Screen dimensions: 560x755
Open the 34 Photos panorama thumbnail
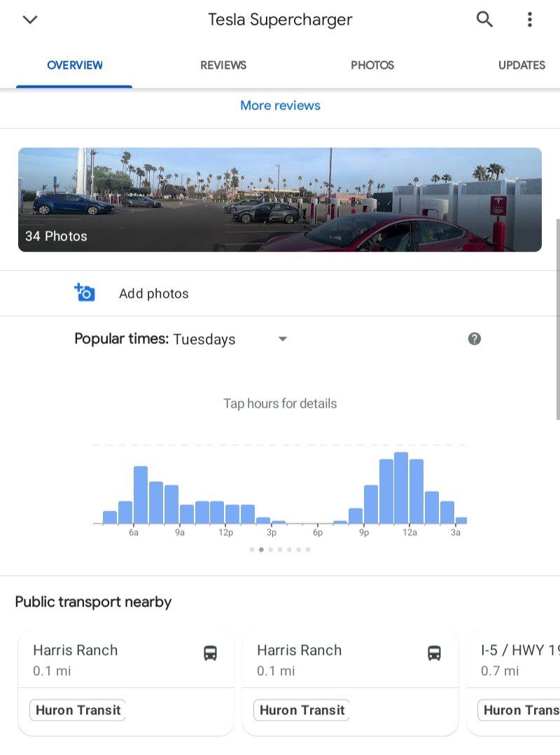coord(280,200)
